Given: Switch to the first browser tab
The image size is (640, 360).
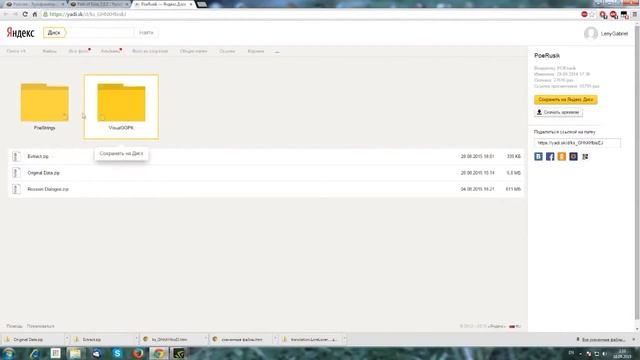Looking at the screenshot, I should pos(34,4).
